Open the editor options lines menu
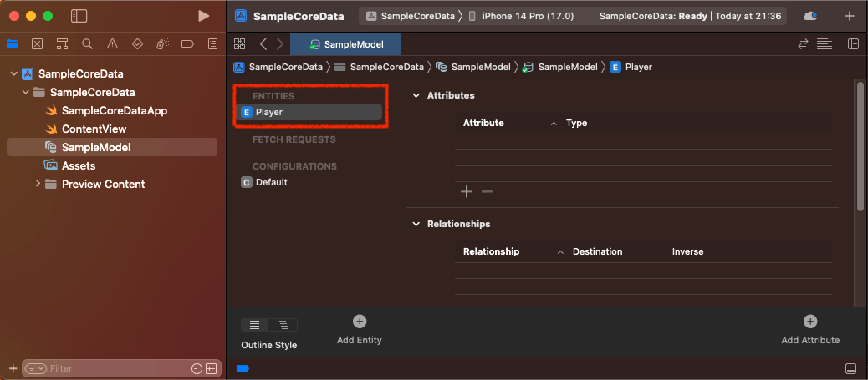The width and height of the screenshot is (868, 380). pyautogui.click(x=825, y=44)
